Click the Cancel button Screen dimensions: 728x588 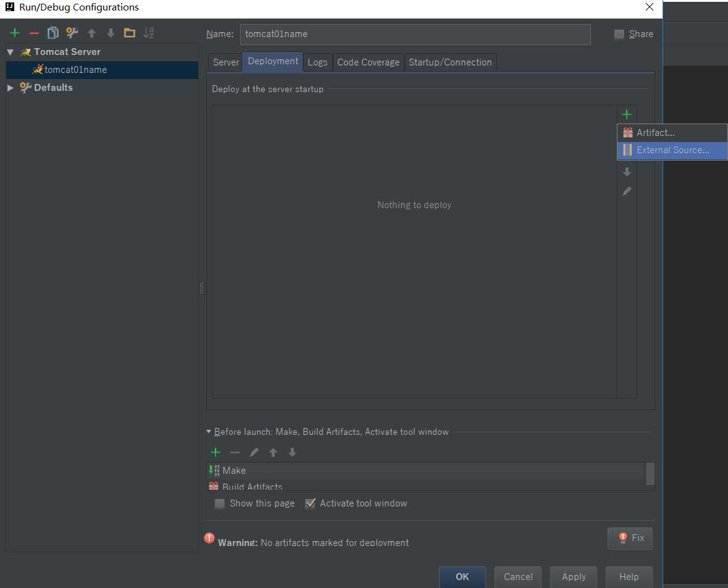pos(518,576)
